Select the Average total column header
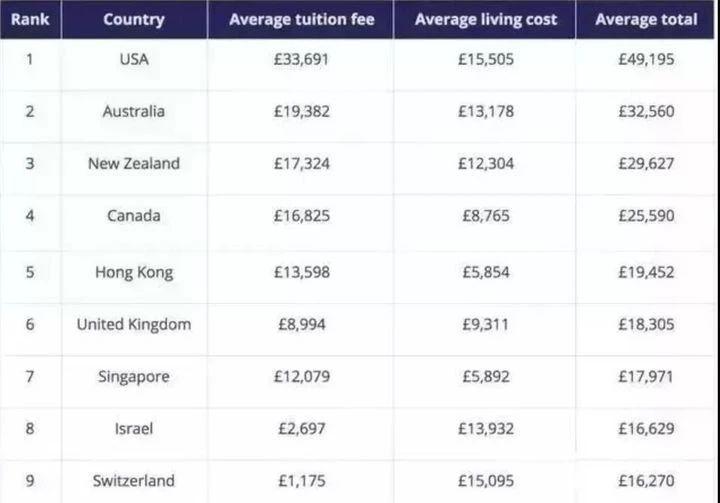 pos(646,19)
